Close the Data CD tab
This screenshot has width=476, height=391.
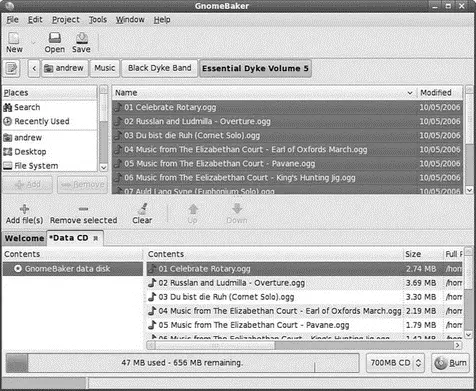coord(96,238)
